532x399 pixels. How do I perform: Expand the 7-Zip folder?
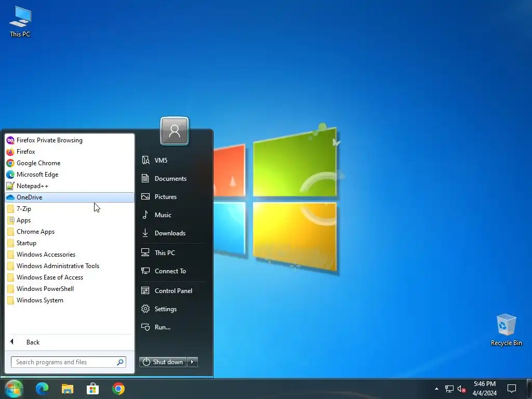[x=70, y=209]
